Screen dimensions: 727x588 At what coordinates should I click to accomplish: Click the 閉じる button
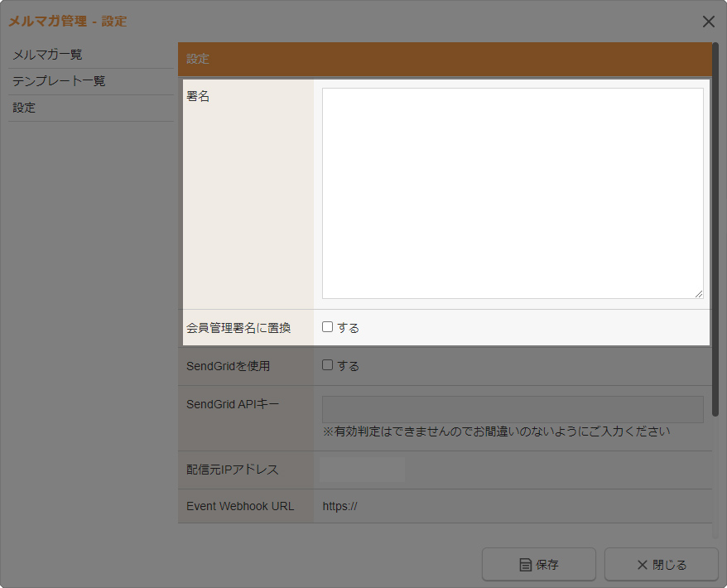click(661, 564)
